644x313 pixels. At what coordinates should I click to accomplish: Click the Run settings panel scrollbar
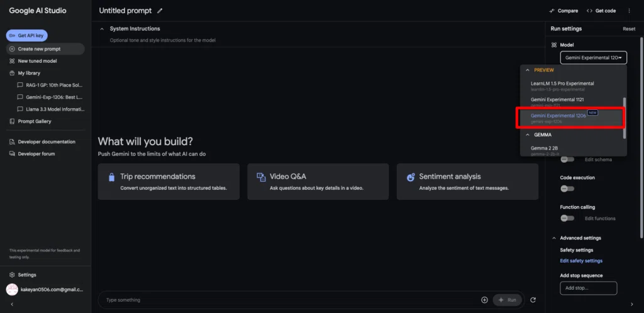click(x=641, y=138)
